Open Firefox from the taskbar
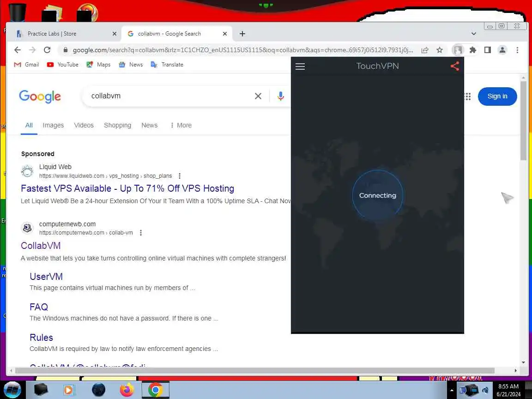The width and height of the screenshot is (532, 399). [x=127, y=390]
